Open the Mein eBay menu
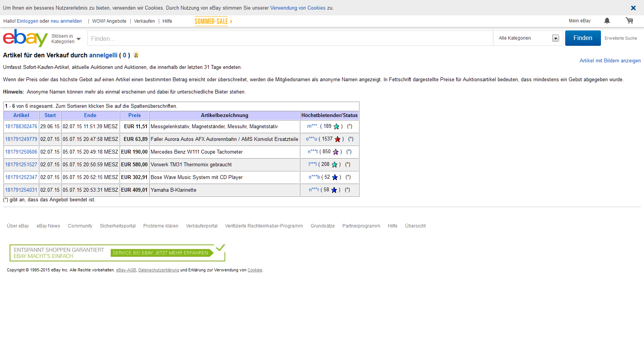Screen dimensions: 644x348 click(579, 21)
